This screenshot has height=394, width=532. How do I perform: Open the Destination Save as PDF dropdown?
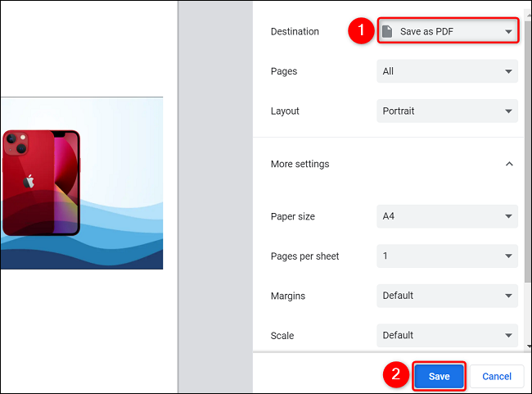pyautogui.click(x=448, y=30)
